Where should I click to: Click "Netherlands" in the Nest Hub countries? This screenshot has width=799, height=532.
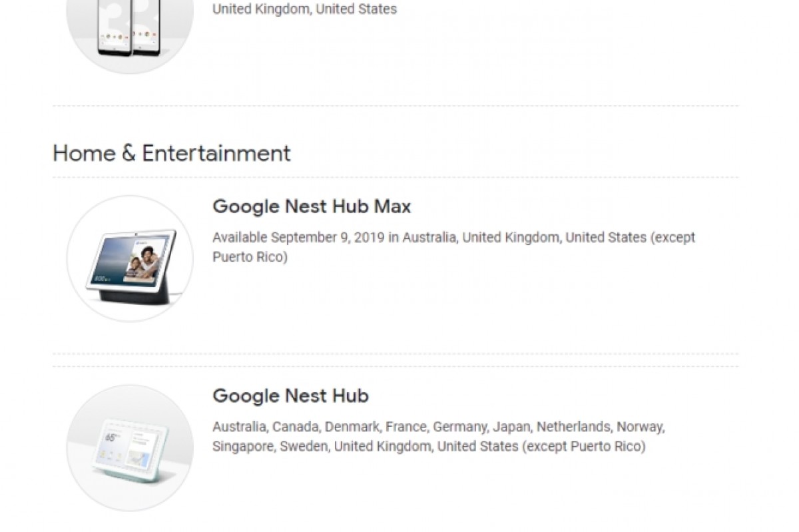[x=573, y=426]
